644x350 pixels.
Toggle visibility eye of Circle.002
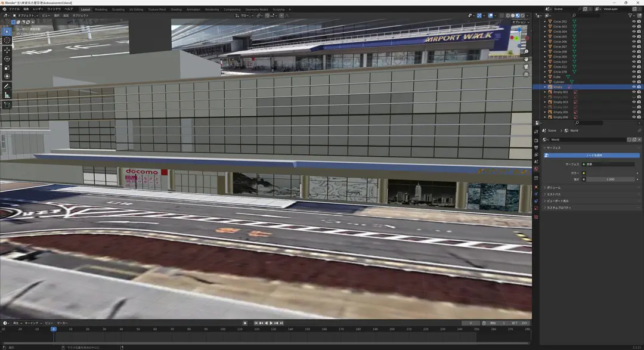point(634,21)
